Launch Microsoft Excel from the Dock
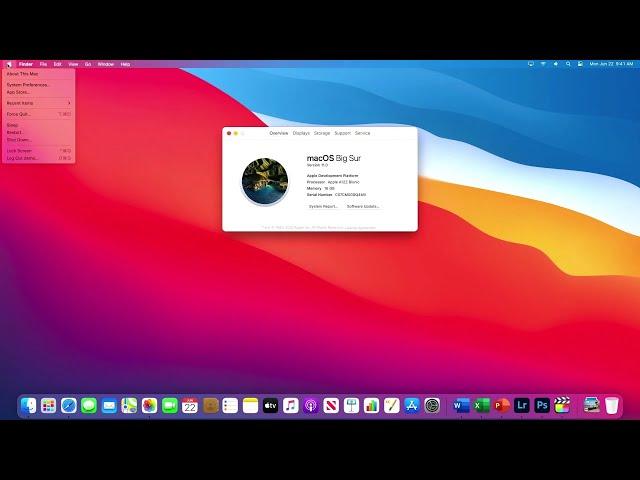The width and height of the screenshot is (640, 480). pos(482,405)
